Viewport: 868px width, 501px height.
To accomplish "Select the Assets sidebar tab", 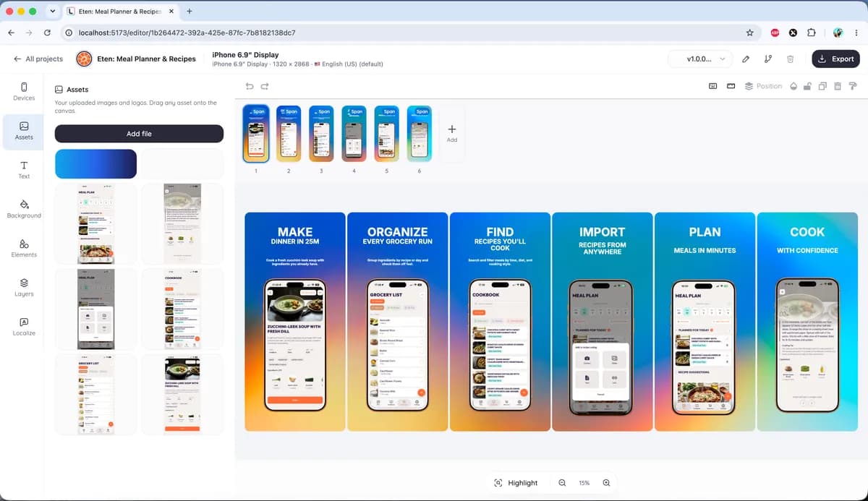I will point(24,130).
